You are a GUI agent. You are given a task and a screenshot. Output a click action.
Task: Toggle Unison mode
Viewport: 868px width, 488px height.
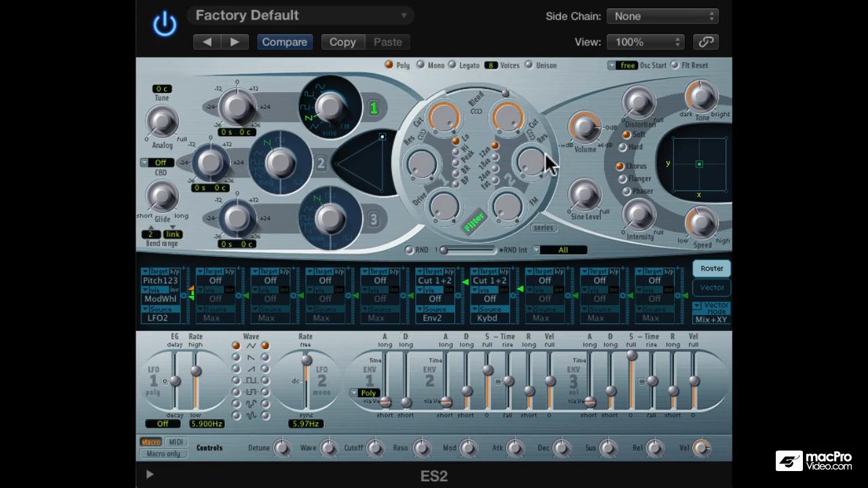(x=529, y=65)
